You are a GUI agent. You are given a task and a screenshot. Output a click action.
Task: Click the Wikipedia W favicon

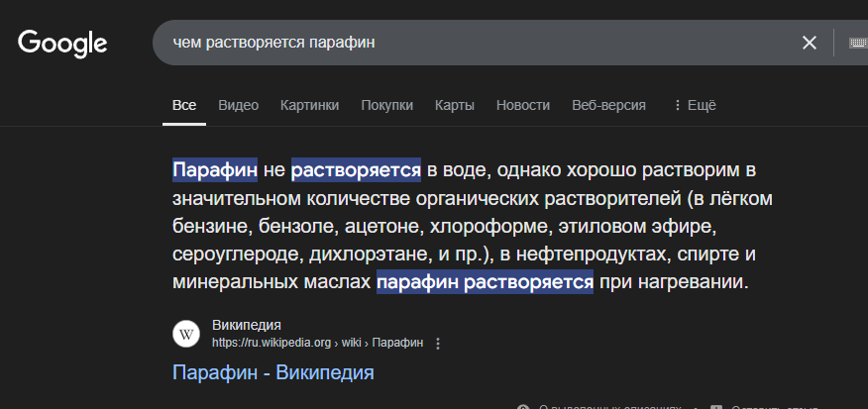coord(186,335)
